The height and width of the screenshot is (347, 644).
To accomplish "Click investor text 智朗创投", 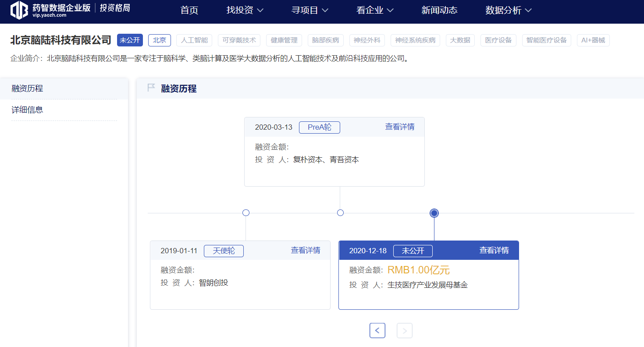I will [213, 283].
